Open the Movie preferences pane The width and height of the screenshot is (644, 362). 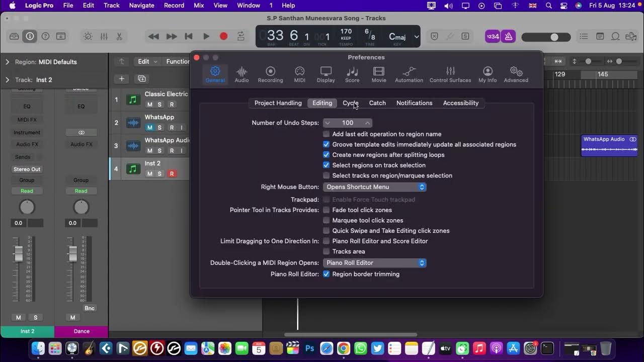379,74
